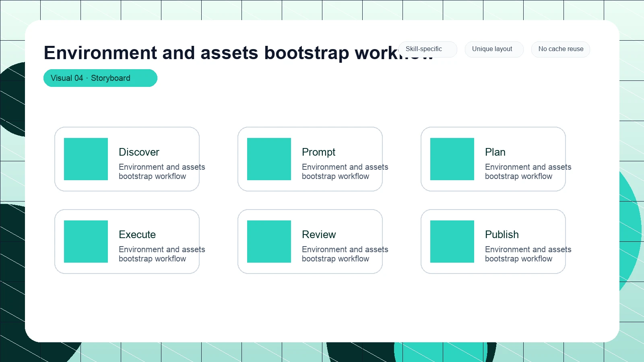Click the teal square in the Prompt card

click(269, 159)
